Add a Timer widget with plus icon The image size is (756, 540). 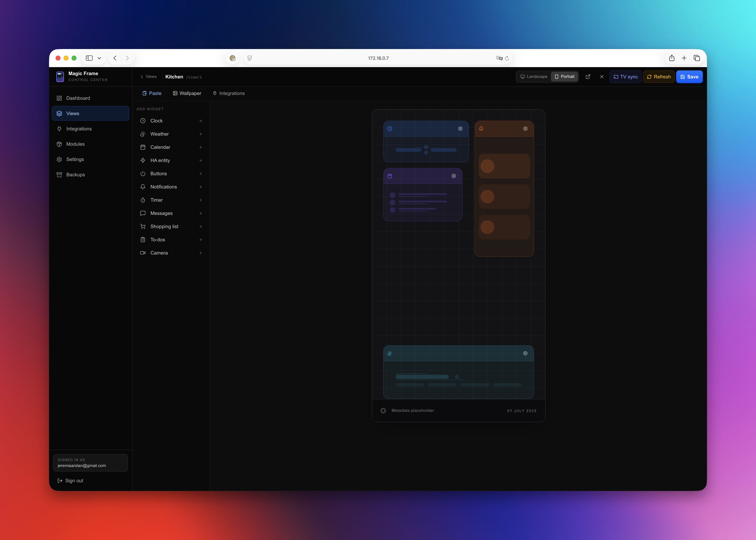[x=201, y=200]
